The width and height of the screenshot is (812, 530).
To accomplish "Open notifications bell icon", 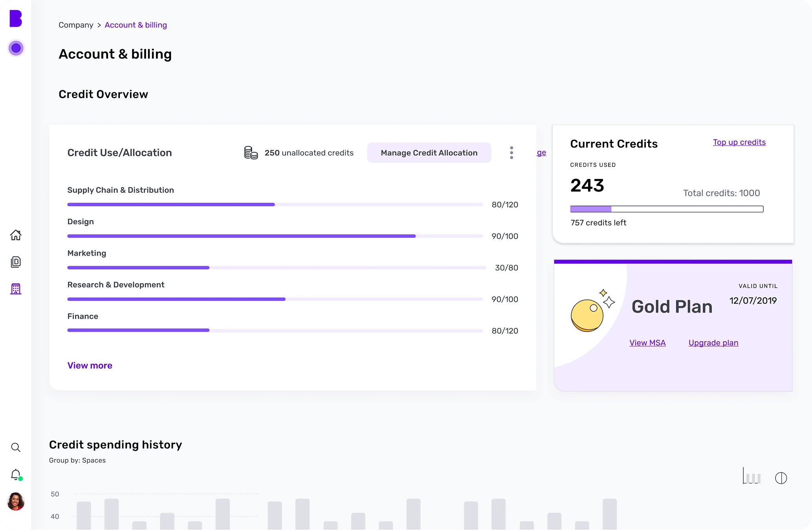I will coord(16,475).
